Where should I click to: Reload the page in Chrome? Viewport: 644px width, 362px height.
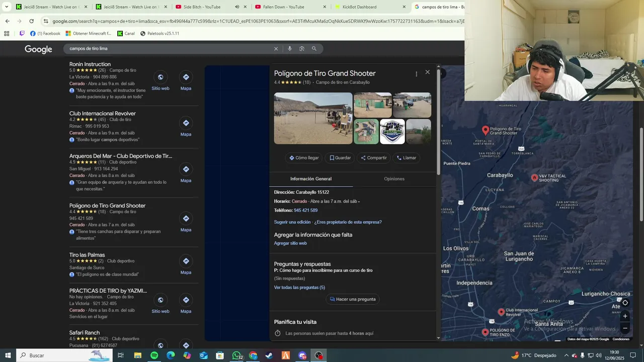tap(31, 21)
